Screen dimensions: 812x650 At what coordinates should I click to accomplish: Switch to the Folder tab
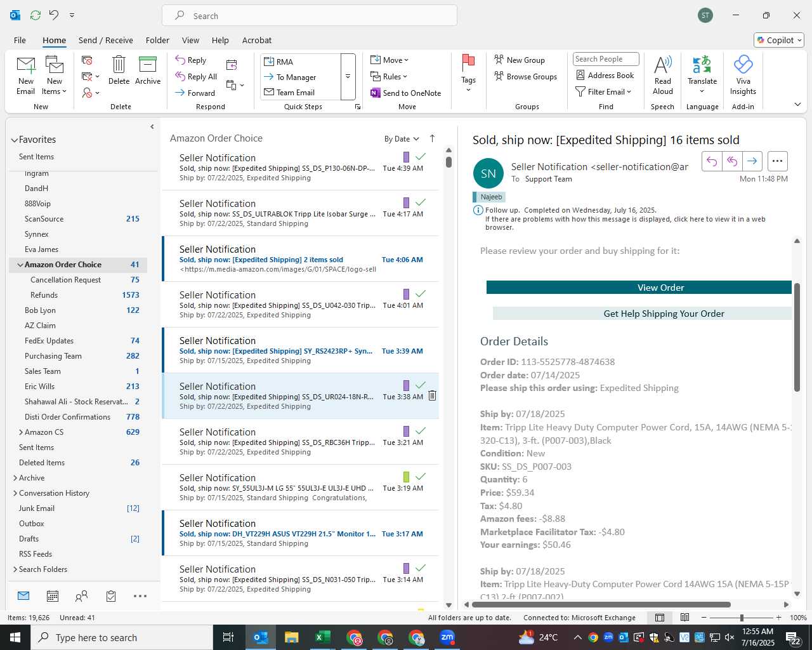[x=157, y=40]
